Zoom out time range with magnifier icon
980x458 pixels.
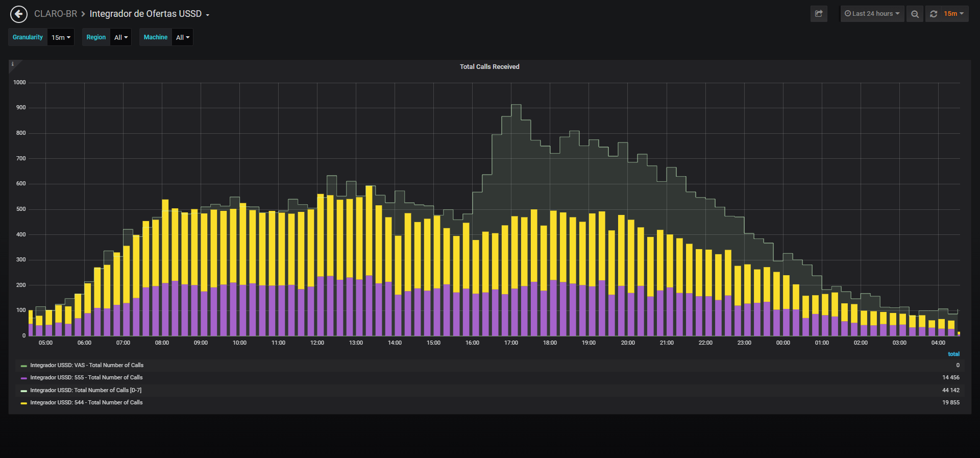(915, 14)
